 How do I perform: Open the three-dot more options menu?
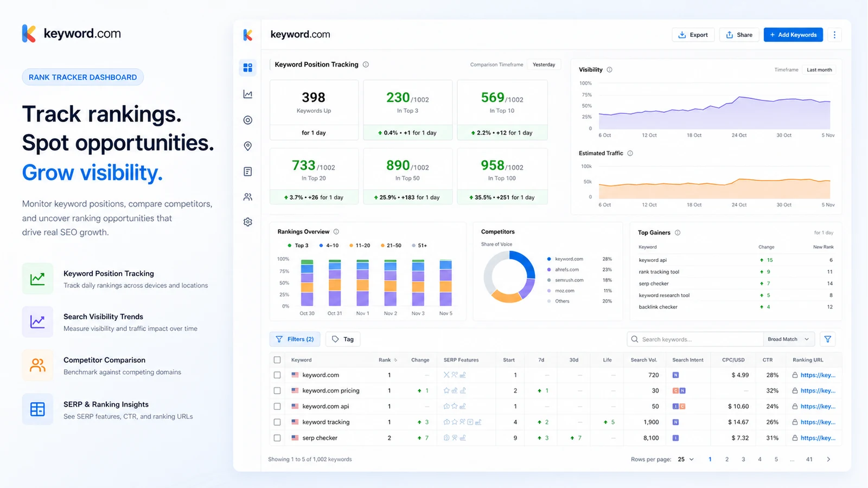click(834, 35)
